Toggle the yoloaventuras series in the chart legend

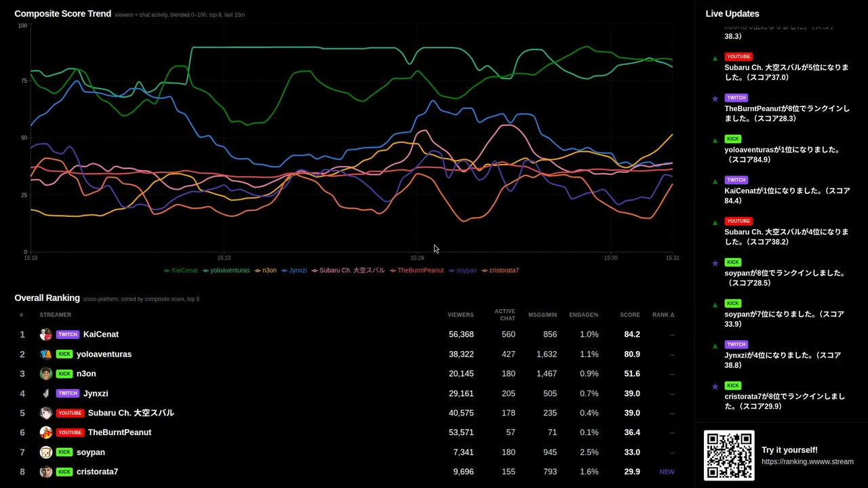226,270
